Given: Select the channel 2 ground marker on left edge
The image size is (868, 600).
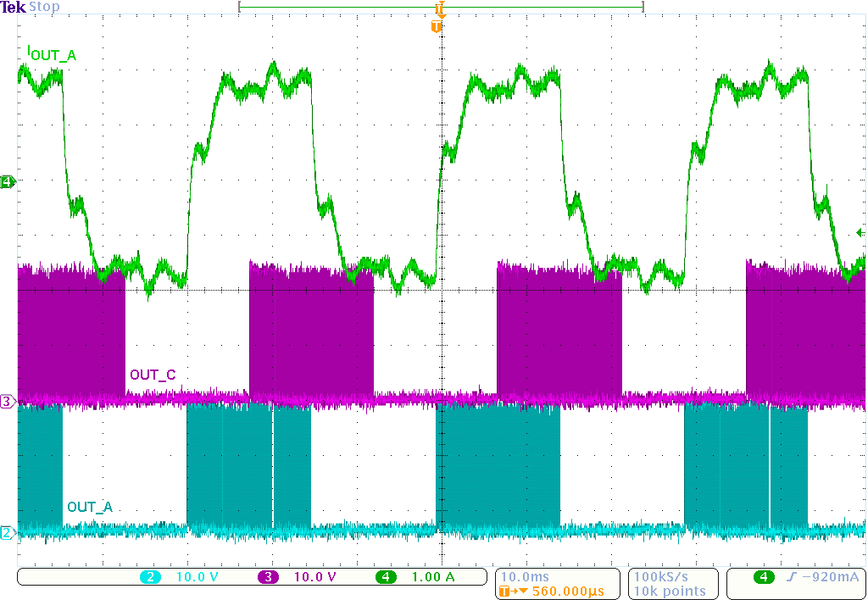Looking at the screenshot, I should click(8, 533).
